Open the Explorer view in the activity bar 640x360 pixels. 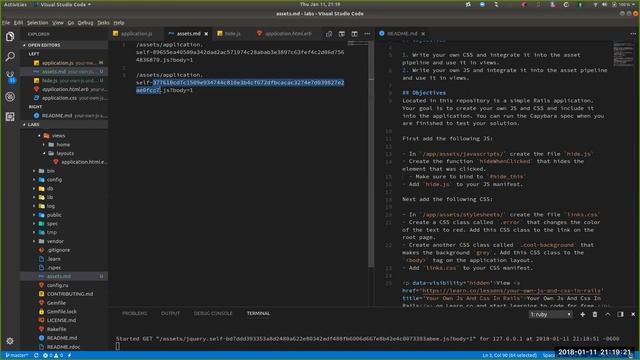pos(10,37)
